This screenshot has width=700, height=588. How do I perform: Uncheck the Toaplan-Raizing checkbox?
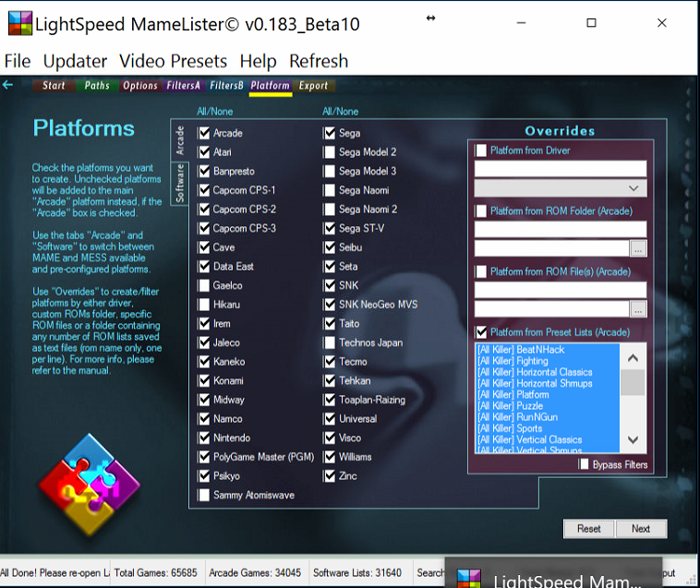330,400
